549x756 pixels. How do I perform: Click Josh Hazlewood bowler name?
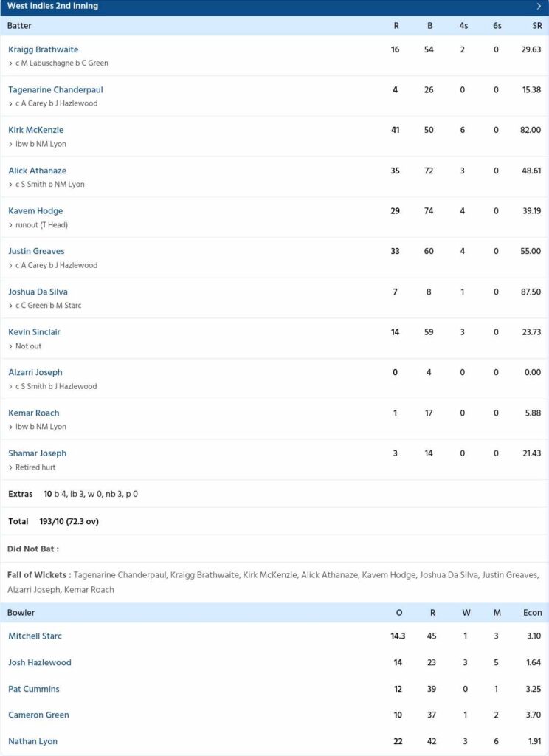coord(40,662)
